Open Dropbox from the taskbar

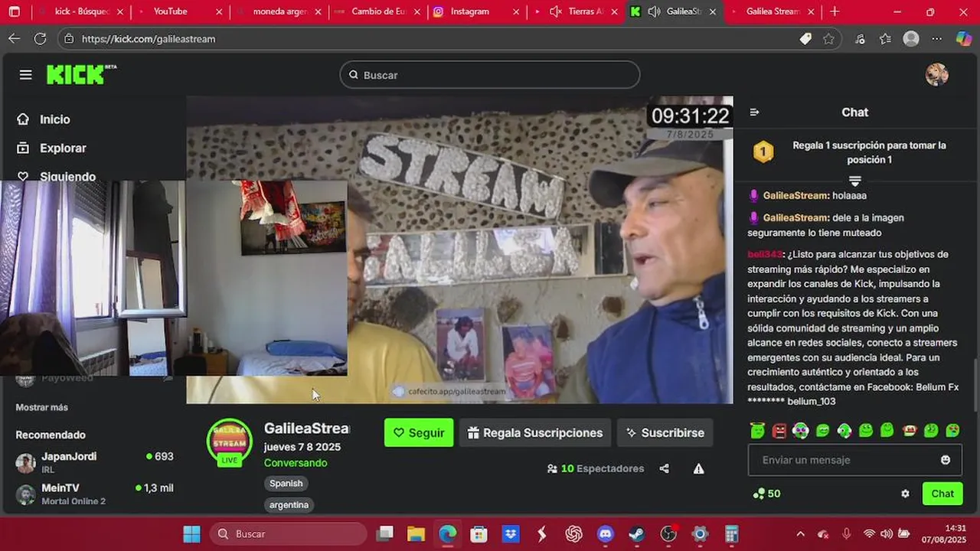tap(511, 533)
